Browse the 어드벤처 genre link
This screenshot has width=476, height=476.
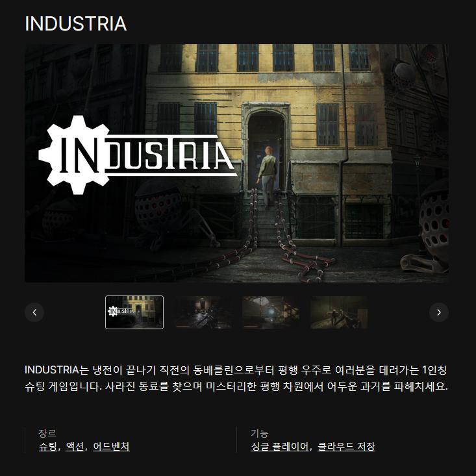111,446
